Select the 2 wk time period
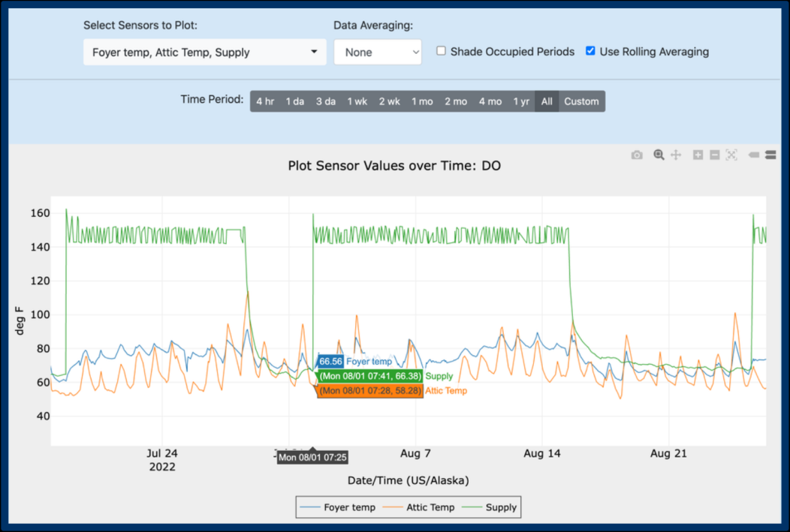 pos(389,101)
